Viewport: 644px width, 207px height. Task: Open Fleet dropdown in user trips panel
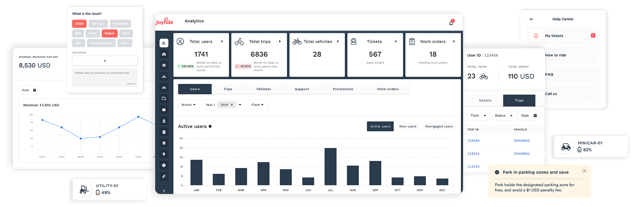(478, 115)
